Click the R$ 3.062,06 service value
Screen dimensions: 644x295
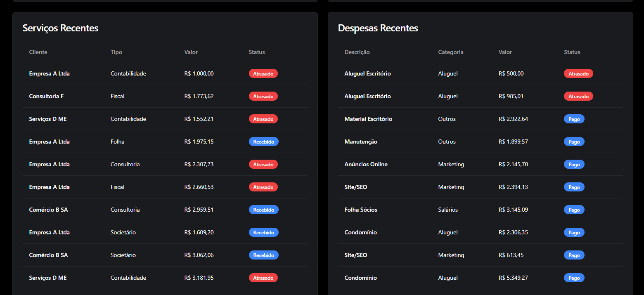coord(199,255)
